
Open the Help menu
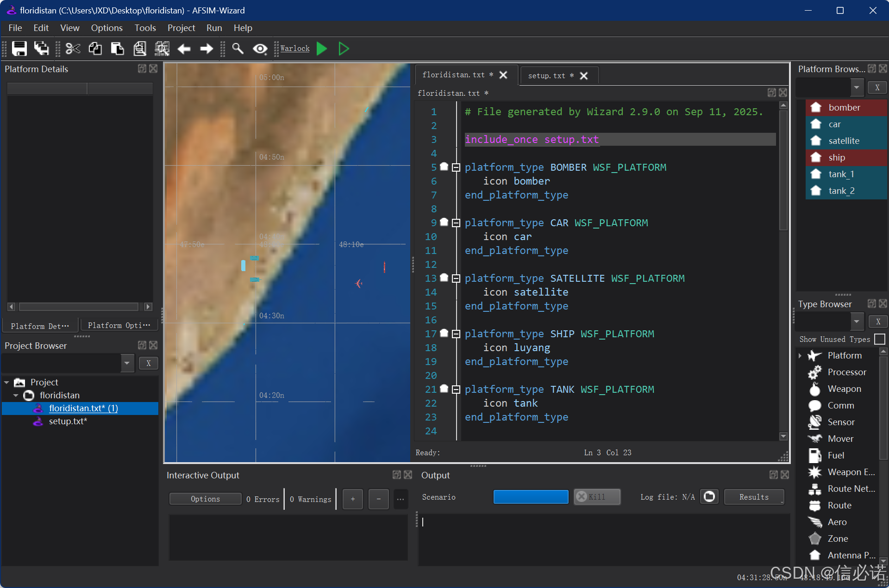(243, 28)
